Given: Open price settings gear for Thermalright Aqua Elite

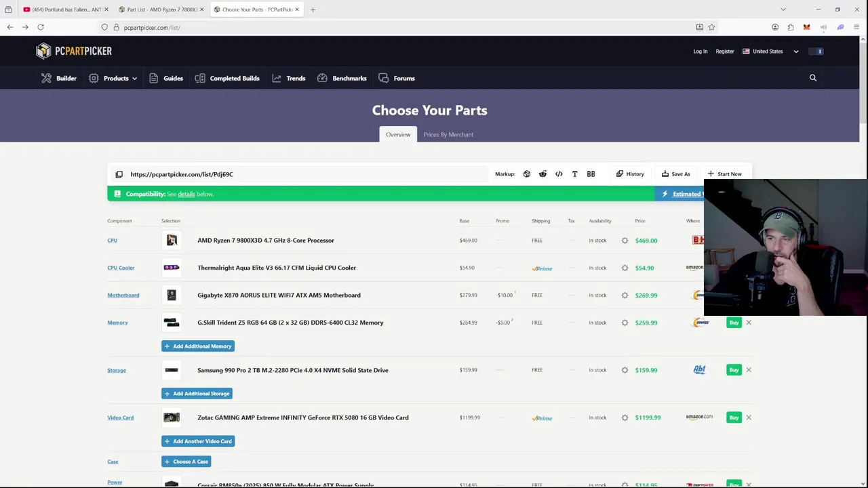Looking at the screenshot, I should point(625,268).
